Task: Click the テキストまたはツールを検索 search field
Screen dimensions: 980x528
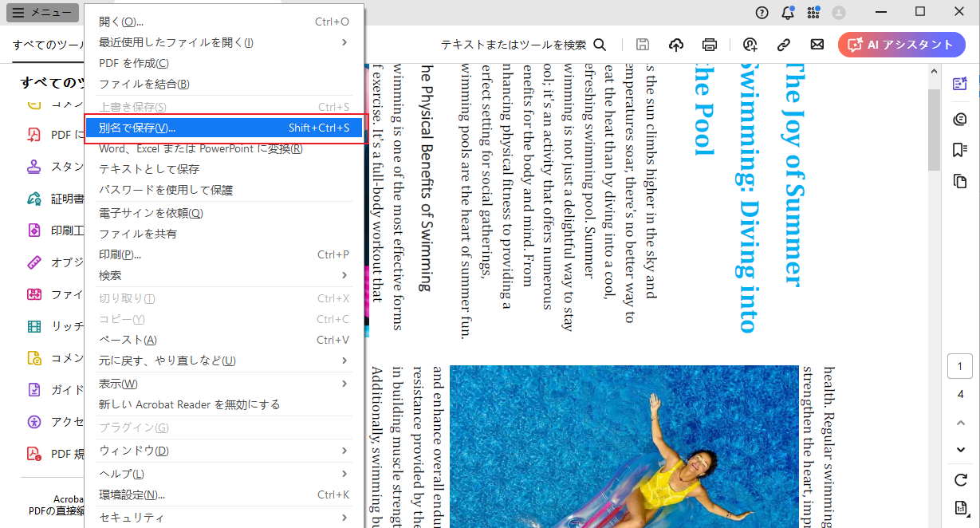Action: coord(514,45)
